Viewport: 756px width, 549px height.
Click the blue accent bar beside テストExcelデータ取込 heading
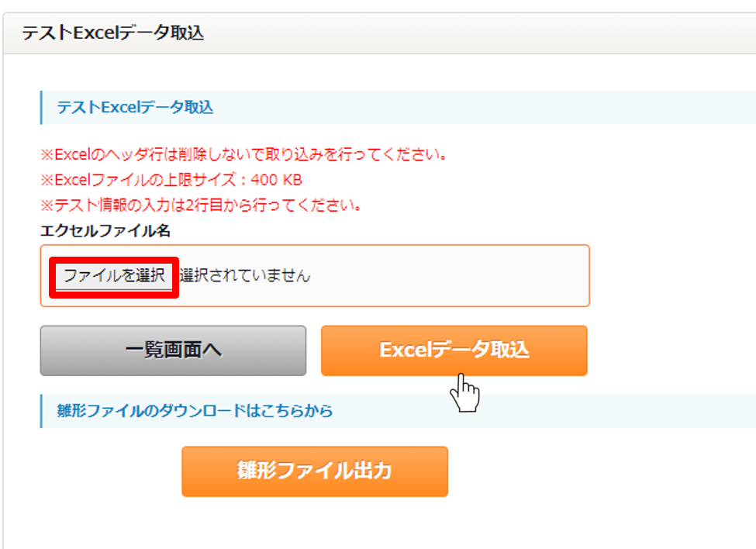41,108
